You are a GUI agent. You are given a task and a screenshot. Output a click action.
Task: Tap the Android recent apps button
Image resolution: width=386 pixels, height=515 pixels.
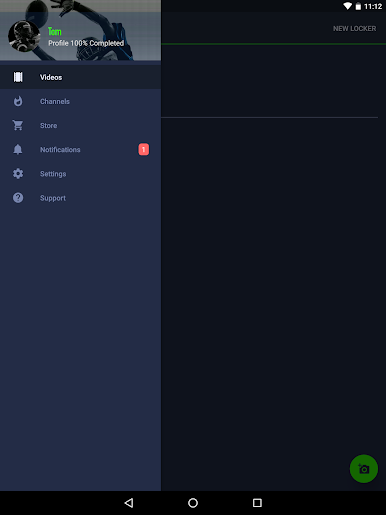[257, 503]
